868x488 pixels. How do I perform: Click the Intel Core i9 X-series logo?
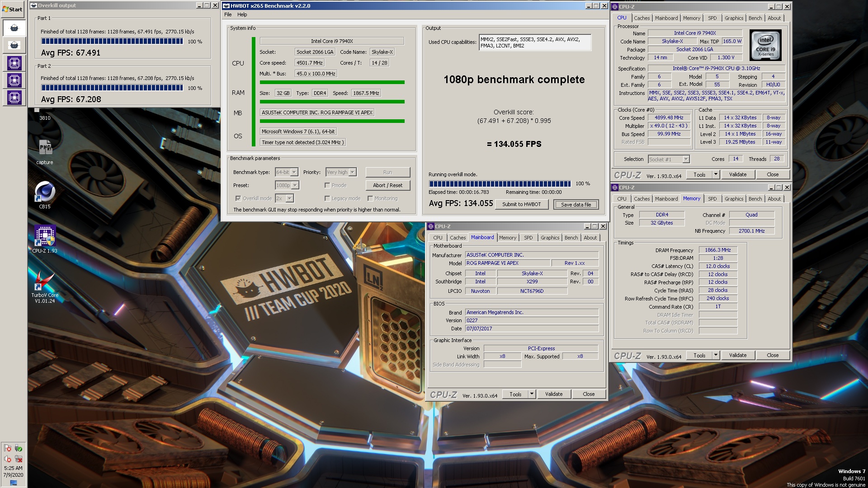(765, 45)
